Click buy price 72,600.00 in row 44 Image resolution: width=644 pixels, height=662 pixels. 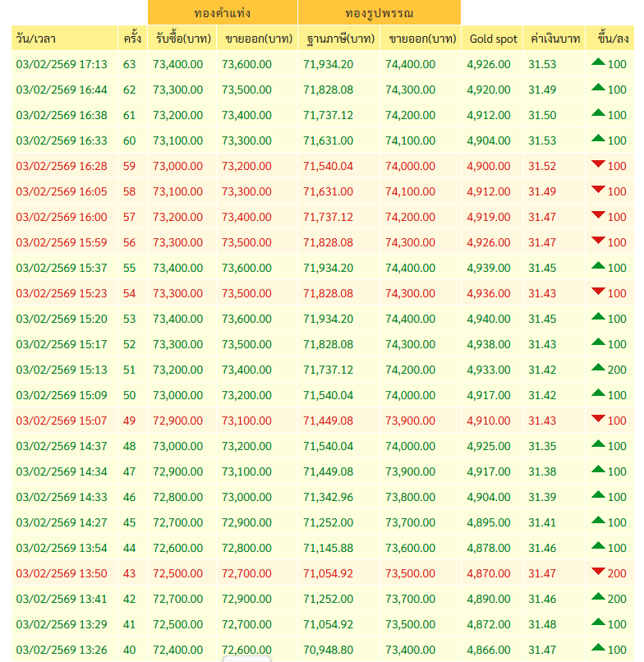coord(177,548)
